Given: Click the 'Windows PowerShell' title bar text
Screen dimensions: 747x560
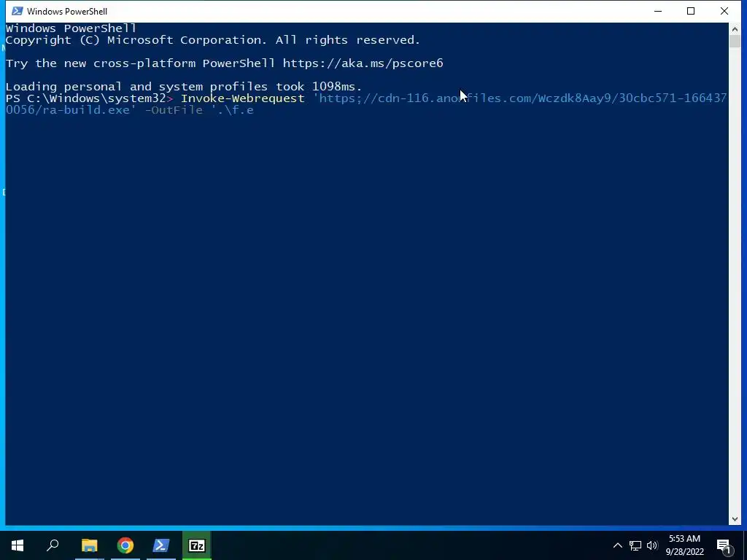Looking at the screenshot, I should (x=67, y=12).
